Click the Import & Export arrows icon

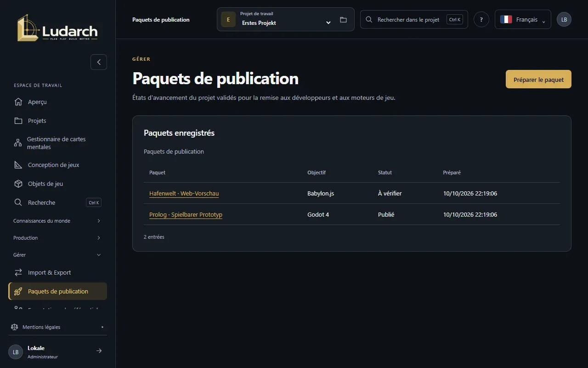pos(18,272)
